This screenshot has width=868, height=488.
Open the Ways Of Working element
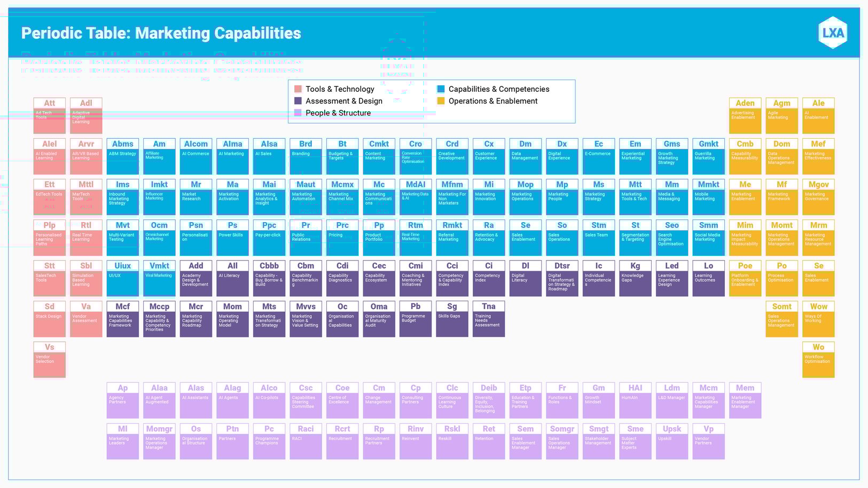click(818, 319)
